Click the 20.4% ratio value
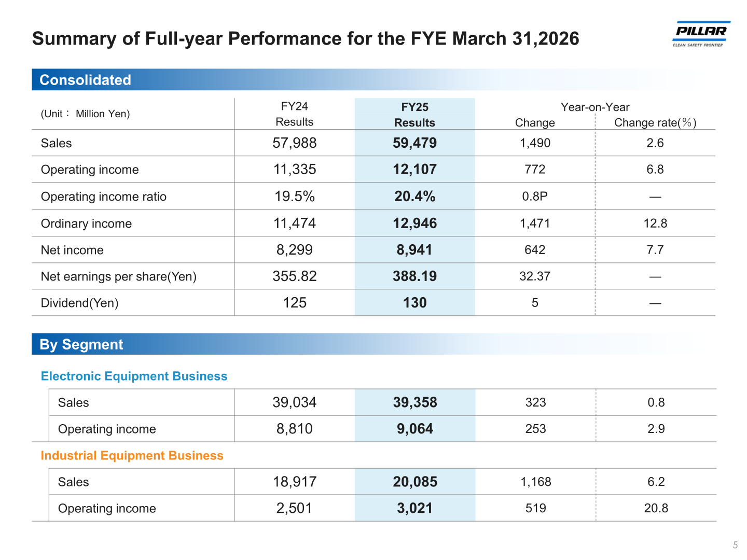747x560 pixels. 415,197
